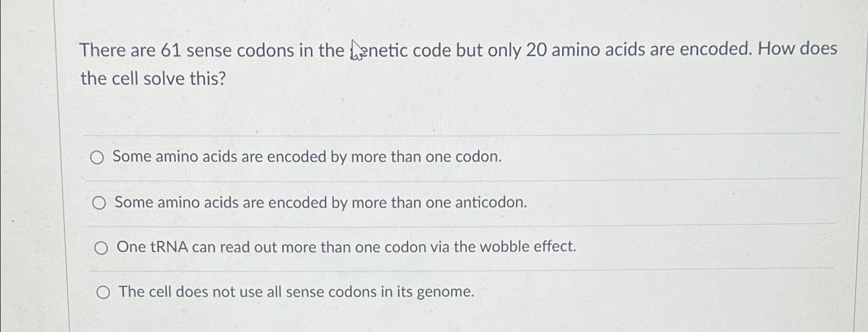The image size is (868, 332).
Task: Select the radio button for 'more than one codon'
Action: 99,157
